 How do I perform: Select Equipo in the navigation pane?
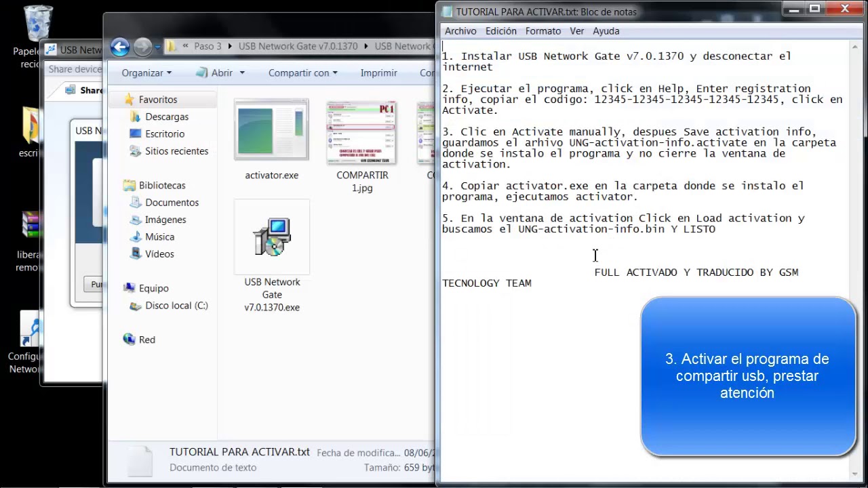[x=154, y=288]
